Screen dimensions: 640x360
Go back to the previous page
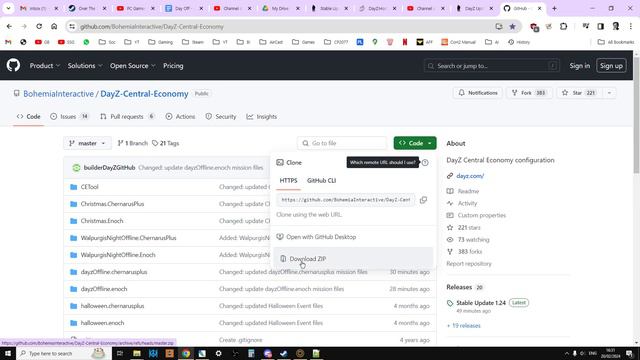point(9,27)
